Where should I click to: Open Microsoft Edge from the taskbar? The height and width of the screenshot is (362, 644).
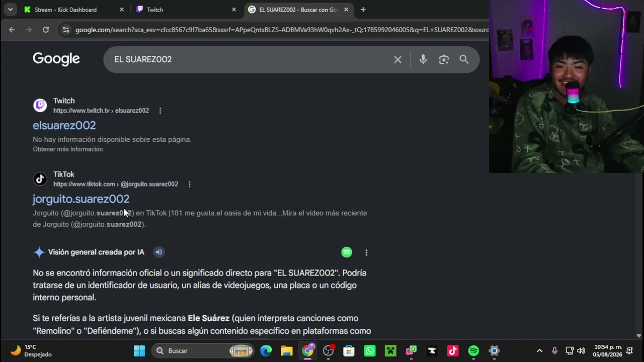(266, 351)
